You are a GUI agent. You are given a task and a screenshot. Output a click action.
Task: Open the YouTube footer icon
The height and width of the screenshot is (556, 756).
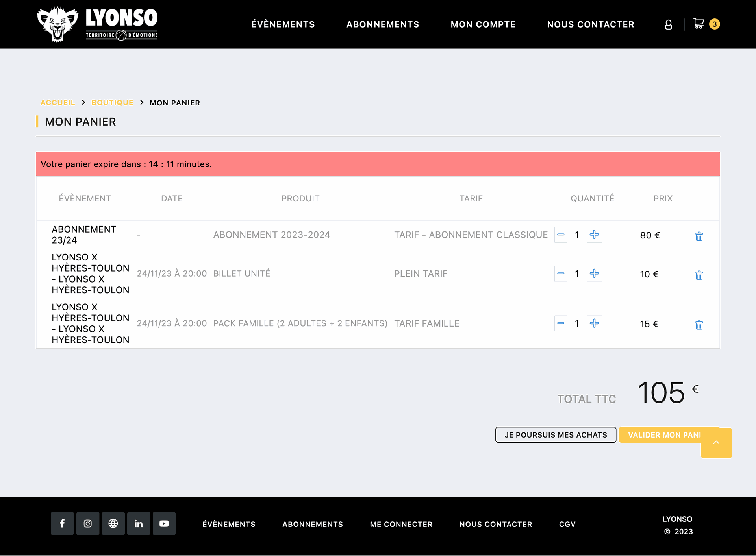164,523
